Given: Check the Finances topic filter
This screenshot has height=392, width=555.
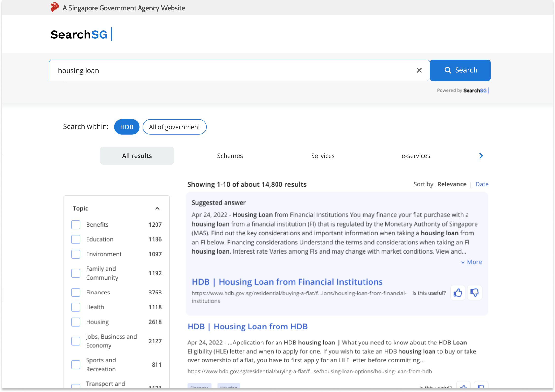Looking at the screenshot, I should tap(76, 292).
